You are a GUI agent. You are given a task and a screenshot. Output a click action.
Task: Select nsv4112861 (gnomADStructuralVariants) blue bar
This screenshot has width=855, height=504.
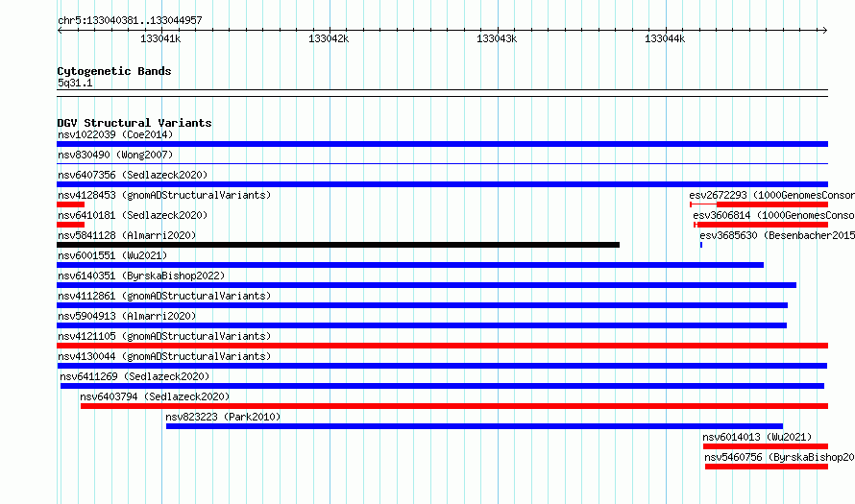(422, 305)
